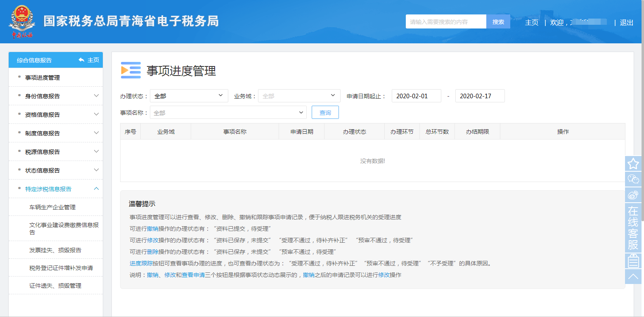The height and width of the screenshot is (317, 644).
Task: Open the 办理状态 status dropdown
Action: (x=189, y=95)
